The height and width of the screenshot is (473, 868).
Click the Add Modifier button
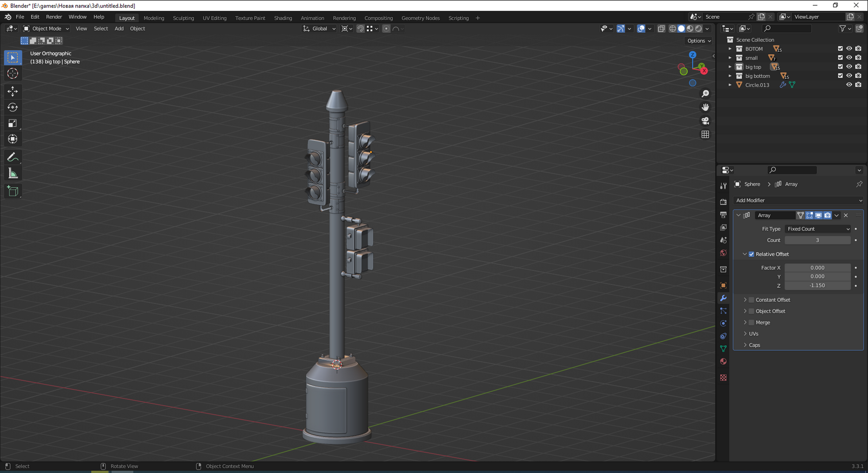coord(798,200)
